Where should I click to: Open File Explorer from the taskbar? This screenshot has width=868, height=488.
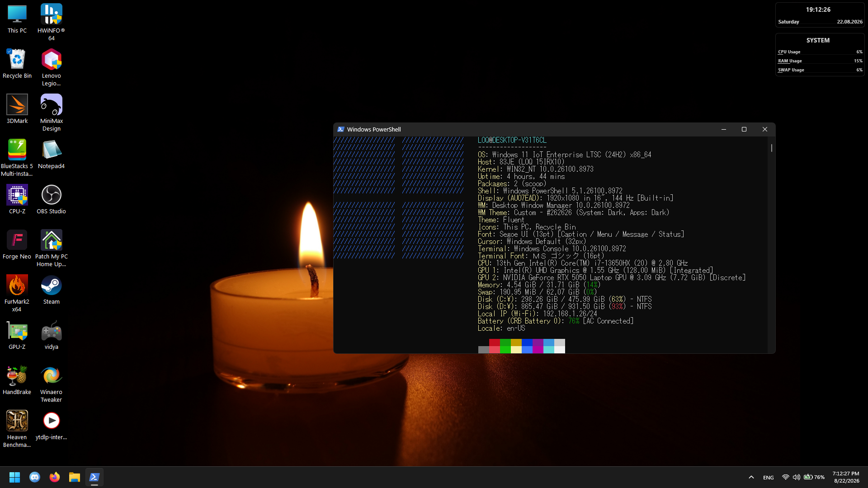click(75, 477)
